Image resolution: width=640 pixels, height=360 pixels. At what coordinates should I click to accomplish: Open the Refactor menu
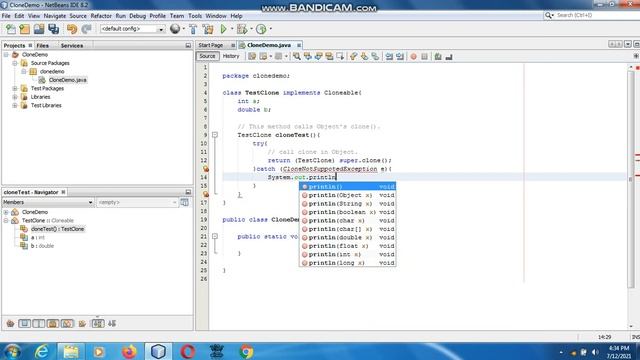pos(101,16)
